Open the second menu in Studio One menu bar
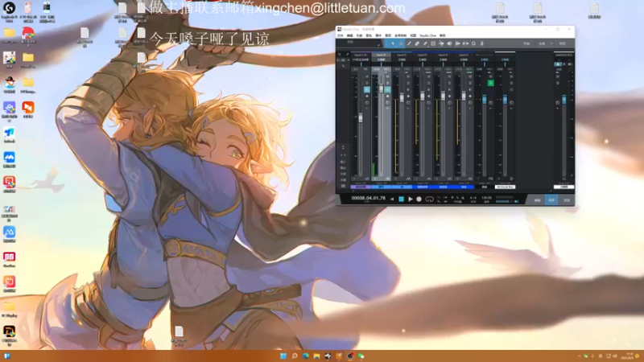Image resolution: width=644 pixels, height=362 pixels. click(x=350, y=35)
